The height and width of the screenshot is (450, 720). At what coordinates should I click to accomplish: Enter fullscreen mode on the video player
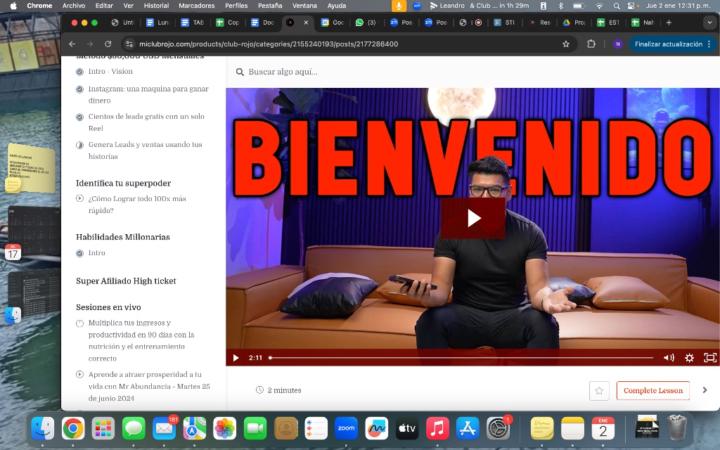click(x=710, y=358)
